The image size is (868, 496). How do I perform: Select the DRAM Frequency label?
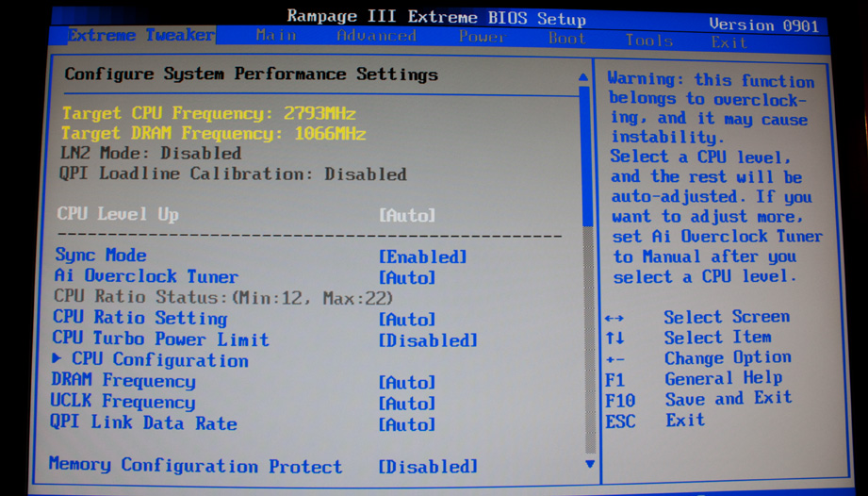[x=123, y=380]
